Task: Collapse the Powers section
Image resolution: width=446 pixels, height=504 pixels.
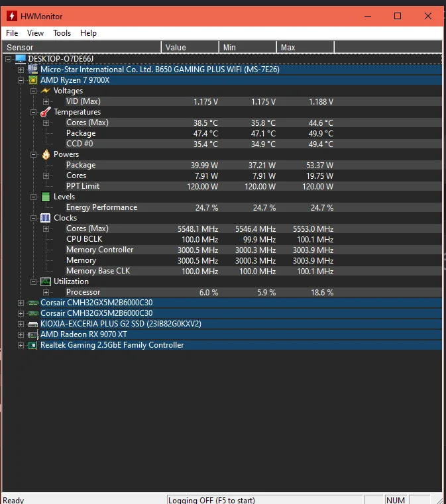Action: [33, 154]
